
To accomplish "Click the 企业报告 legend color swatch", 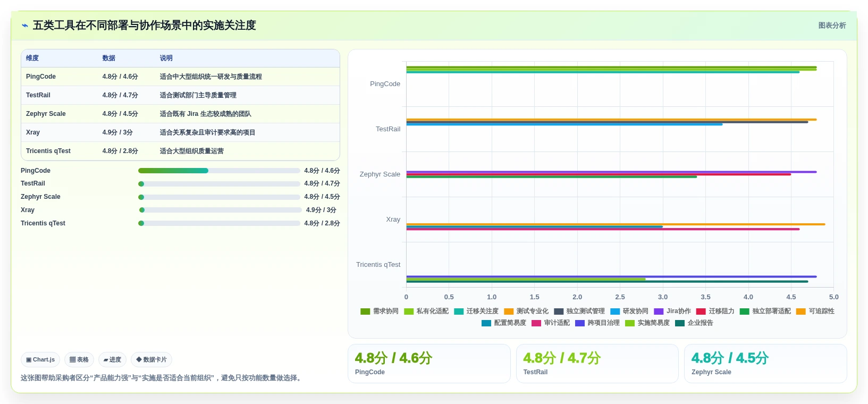I will [680, 323].
